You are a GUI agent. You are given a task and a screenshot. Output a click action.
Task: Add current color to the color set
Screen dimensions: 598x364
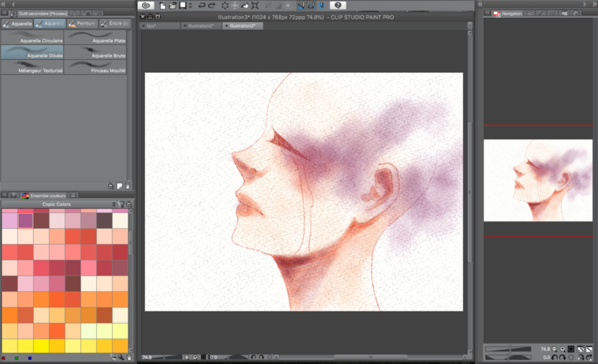click(x=121, y=357)
